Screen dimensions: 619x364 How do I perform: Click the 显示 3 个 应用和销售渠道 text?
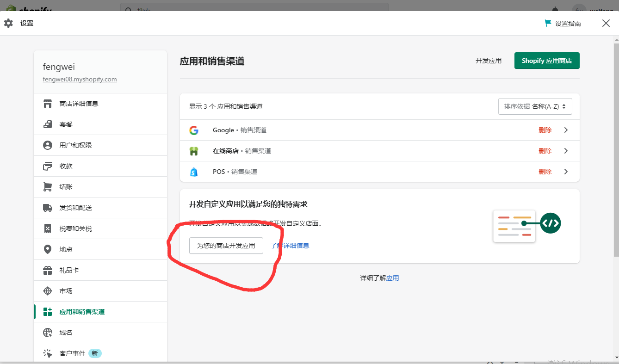tap(226, 106)
